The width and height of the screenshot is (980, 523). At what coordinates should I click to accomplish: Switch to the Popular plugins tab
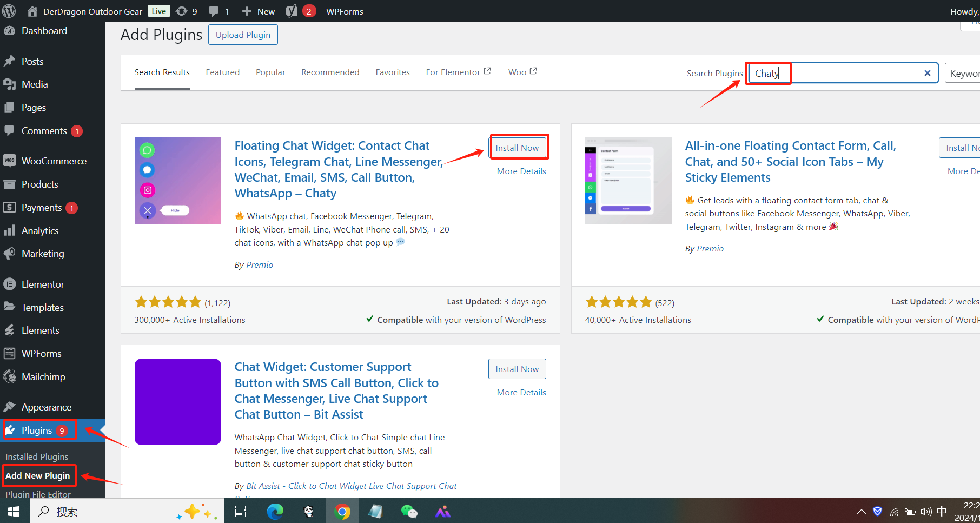point(270,72)
